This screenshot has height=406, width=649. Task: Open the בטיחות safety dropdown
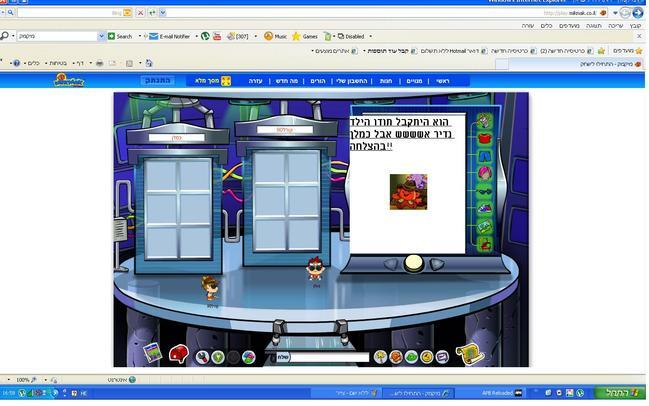click(58, 63)
